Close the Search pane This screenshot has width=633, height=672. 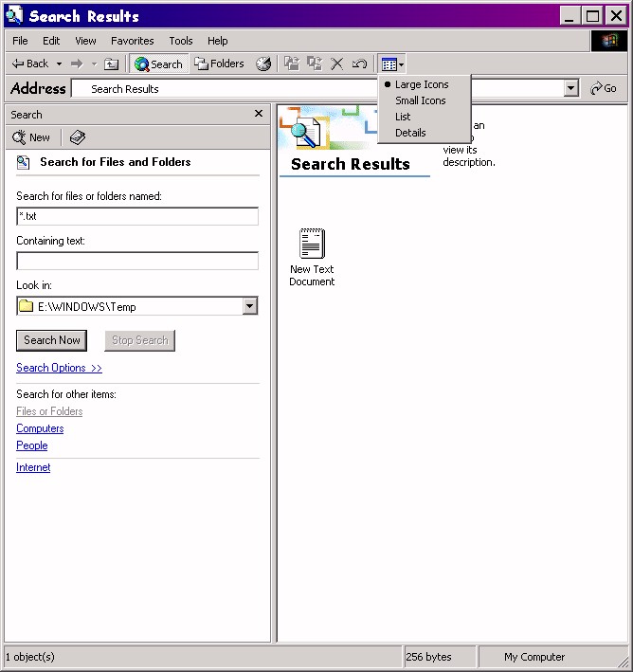pos(259,114)
